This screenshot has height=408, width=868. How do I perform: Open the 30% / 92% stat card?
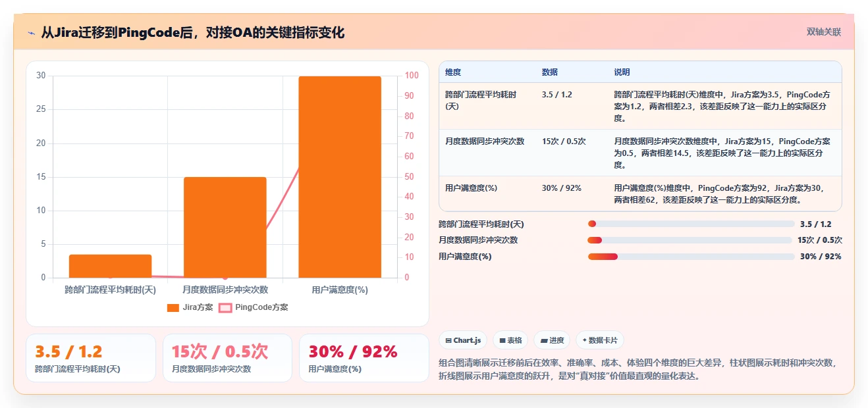click(364, 358)
